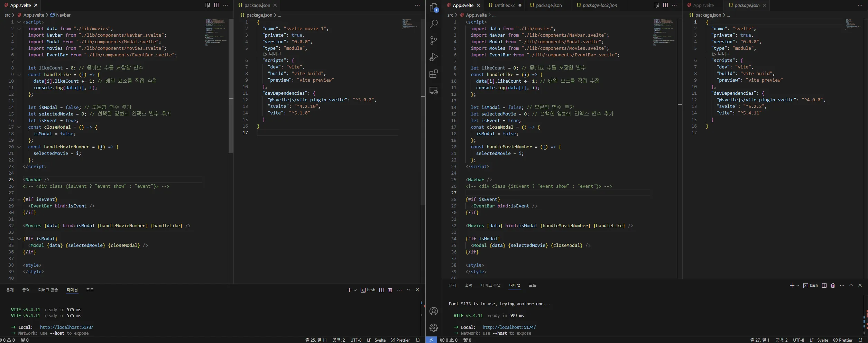Open new terminal dropdown arrow in right window
Screen dimensions: 868x343
coord(798,286)
